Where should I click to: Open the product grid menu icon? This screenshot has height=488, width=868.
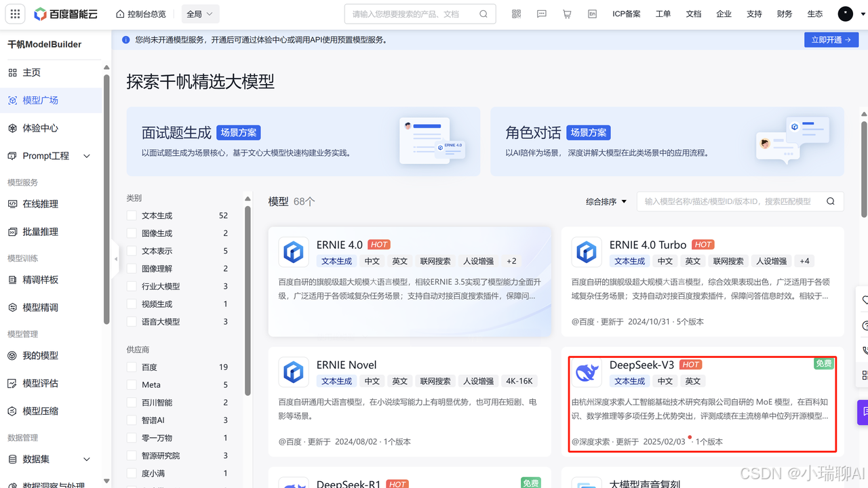pyautogui.click(x=15, y=14)
